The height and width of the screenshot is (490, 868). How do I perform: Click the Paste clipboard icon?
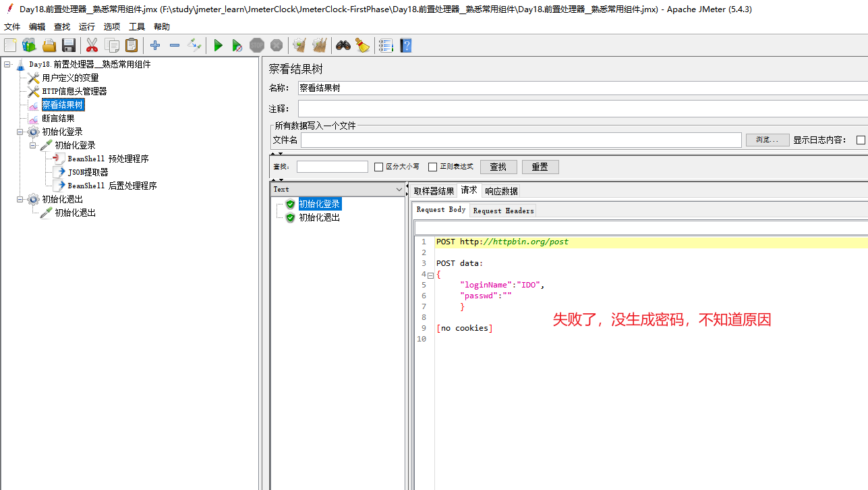(x=132, y=45)
